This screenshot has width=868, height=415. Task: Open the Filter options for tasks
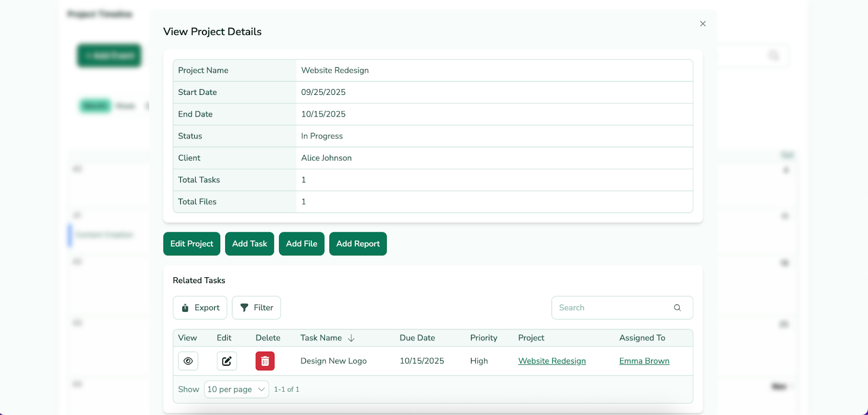coord(256,308)
